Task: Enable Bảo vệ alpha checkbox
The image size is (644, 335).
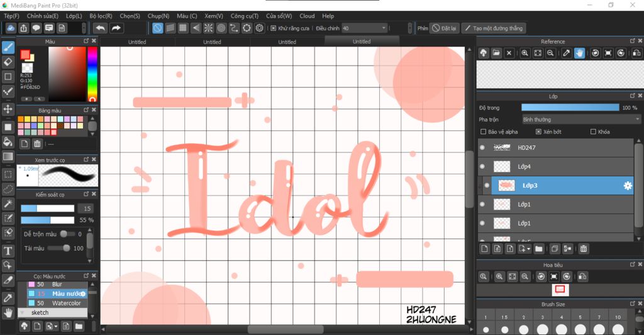Action: click(x=484, y=132)
